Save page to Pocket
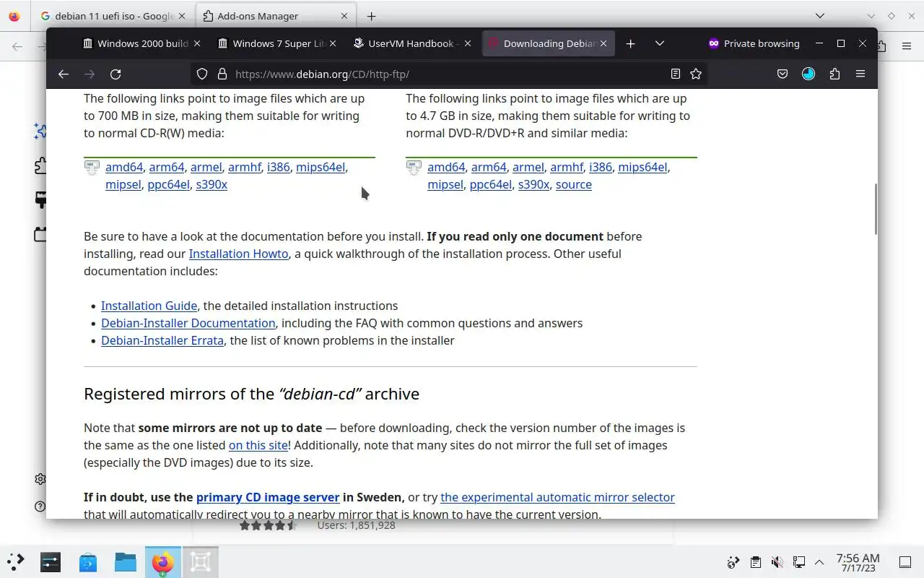Image resolution: width=924 pixels, height=578 pixels. pyautogui.click(x=783, y=74)
